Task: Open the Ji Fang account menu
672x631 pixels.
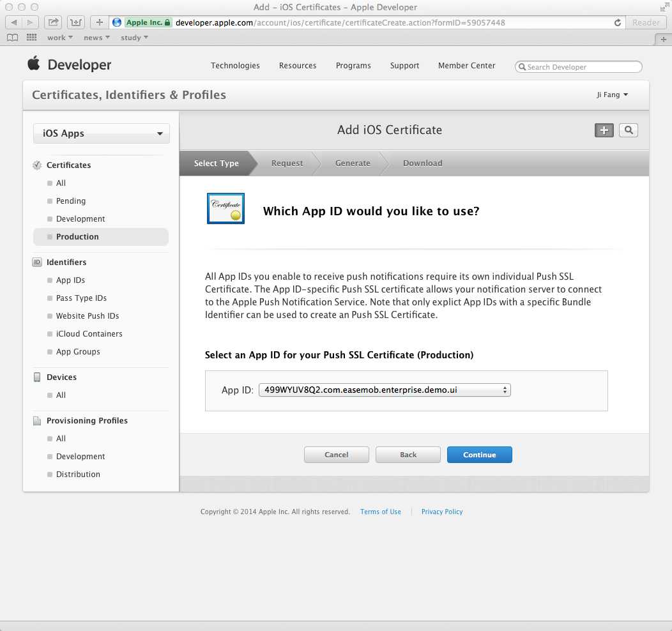Action: coord(612,95)
